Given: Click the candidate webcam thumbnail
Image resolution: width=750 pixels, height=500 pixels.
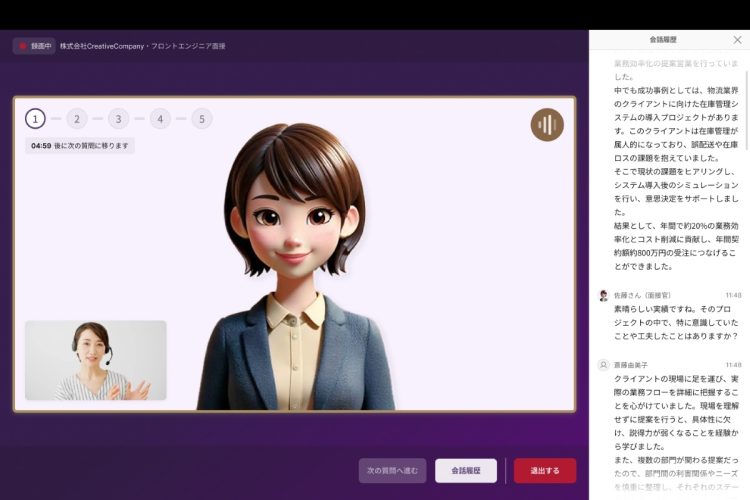Looking at the screenshot, I should click(96, 360).
